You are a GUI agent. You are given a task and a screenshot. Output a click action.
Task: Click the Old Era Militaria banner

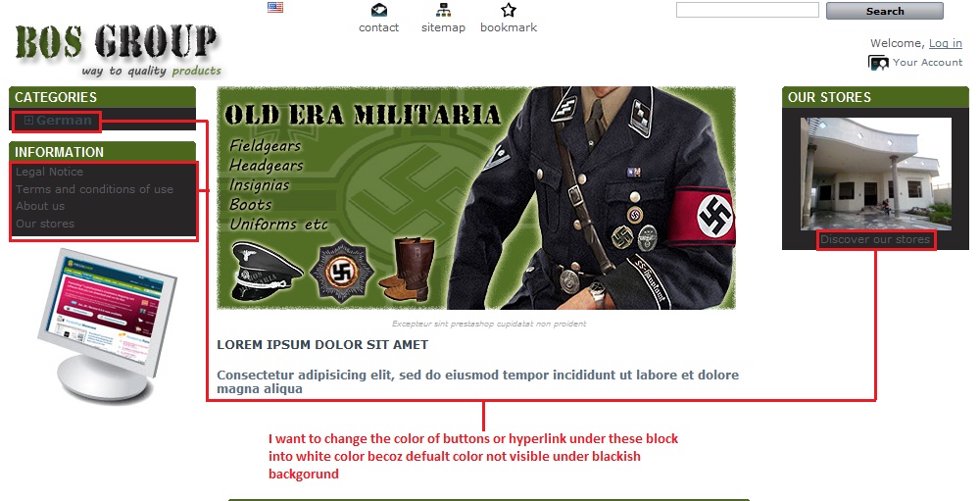476,198
